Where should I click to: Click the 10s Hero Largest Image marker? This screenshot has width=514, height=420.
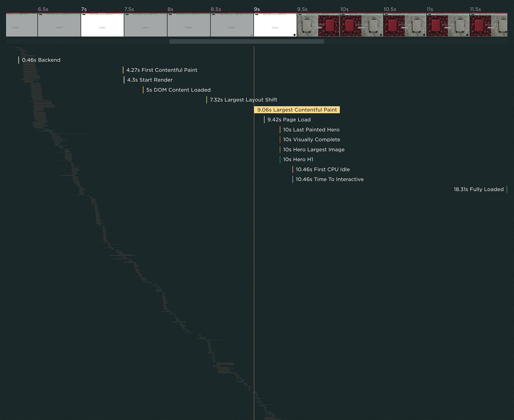(x=314, y=150)
